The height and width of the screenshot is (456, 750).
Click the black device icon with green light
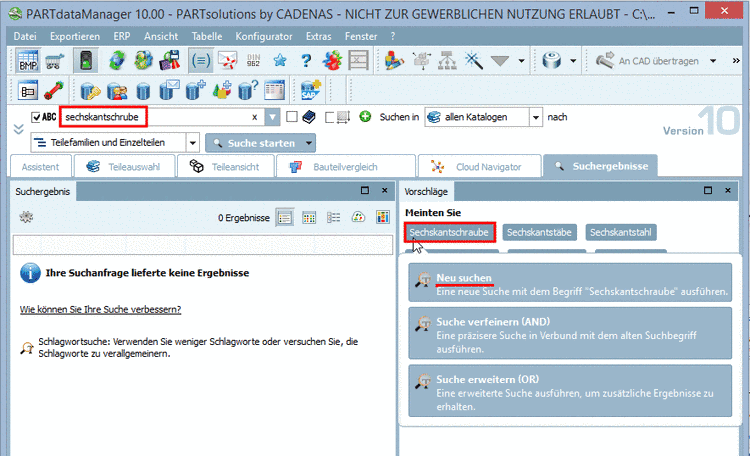(86, 61)
